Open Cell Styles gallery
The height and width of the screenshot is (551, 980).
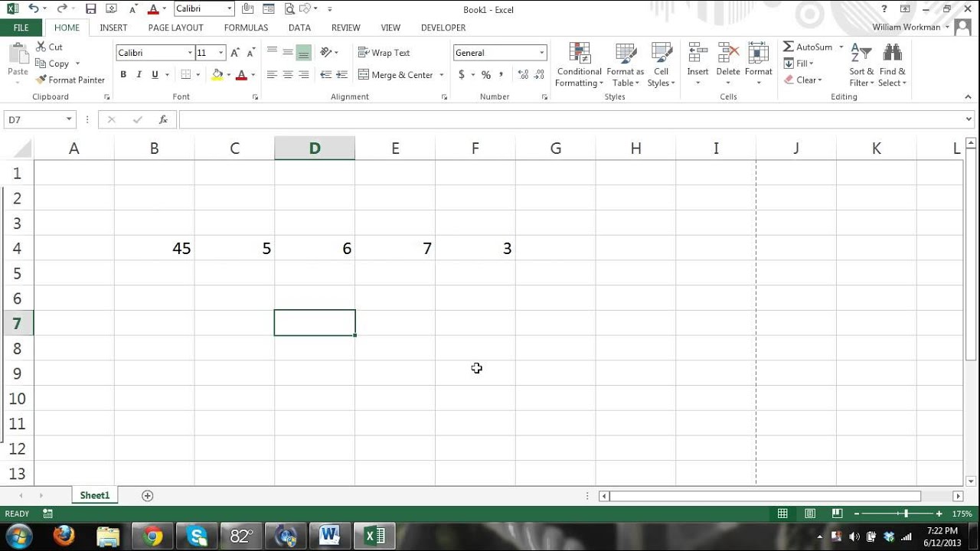pyautogui.click(x=661, y=64)
